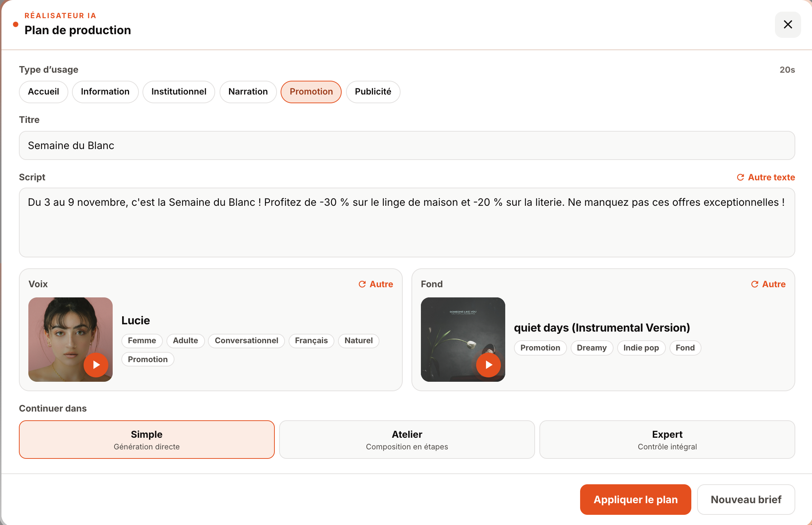This screenshot has width=812, height=525.
Task: Click the 20s duration label
Action: click(x=787, y=70)
